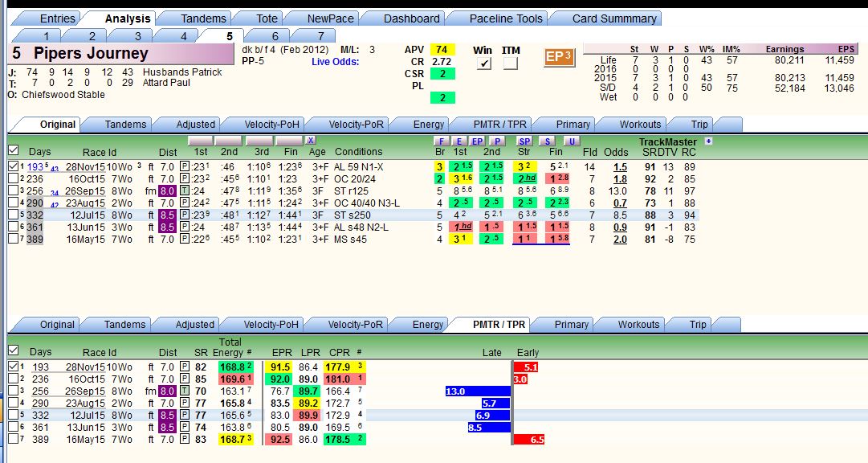Click the U button next to S
This screenshot has width=868, height=463.
(571, 141)
